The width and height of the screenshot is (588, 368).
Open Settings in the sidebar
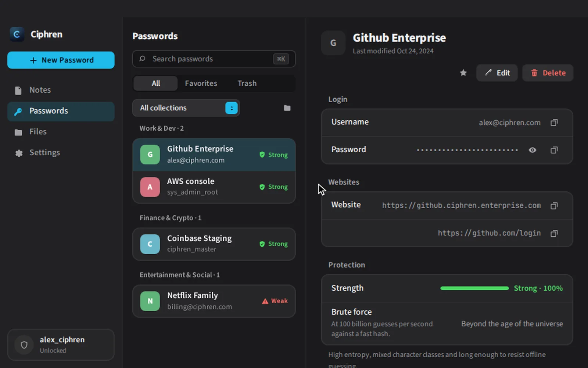coord(61,153)
